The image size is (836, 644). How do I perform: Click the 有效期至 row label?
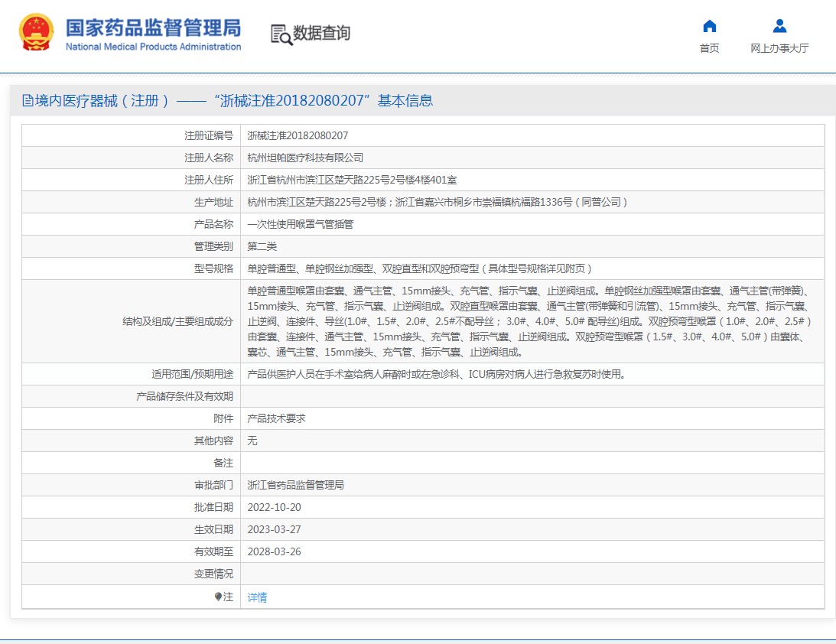pos(214,551)
